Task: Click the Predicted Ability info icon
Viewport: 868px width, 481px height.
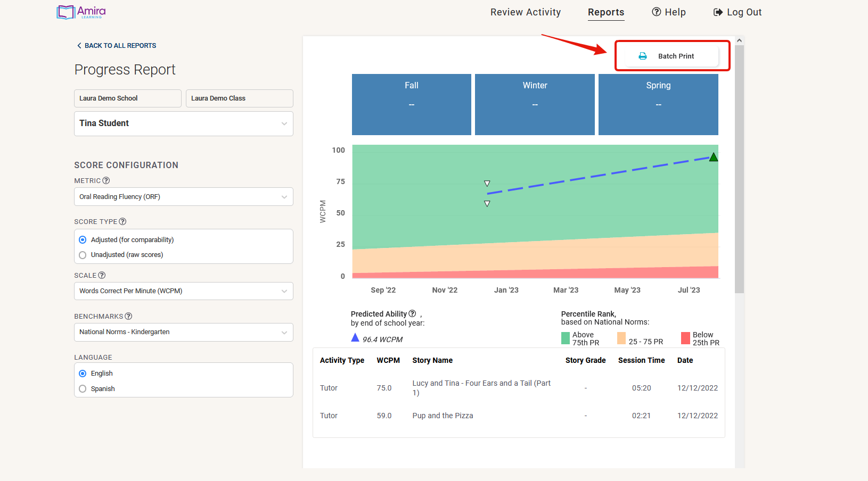Action: point(412,314)
